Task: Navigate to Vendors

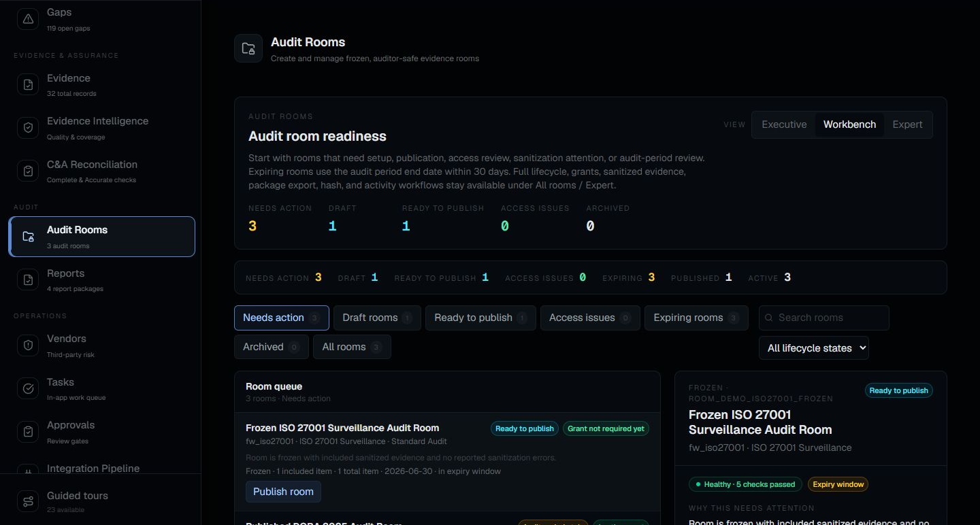Action: coord(102,345)
